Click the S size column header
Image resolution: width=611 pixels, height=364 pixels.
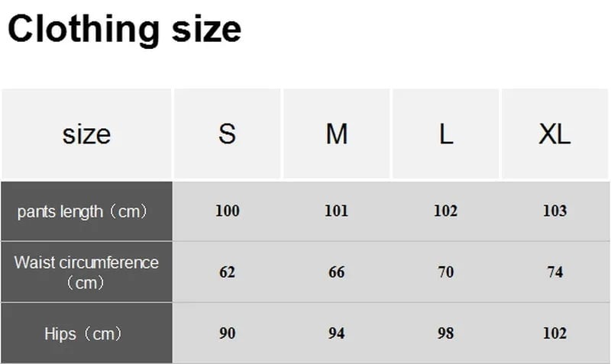tap(227, 134)
